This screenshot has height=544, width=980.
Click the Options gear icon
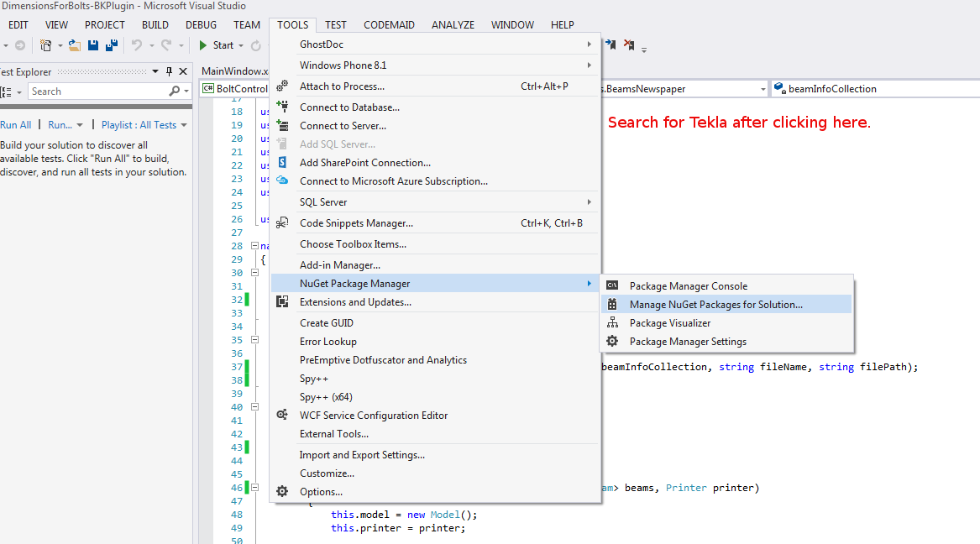click(x=282, y=492)
